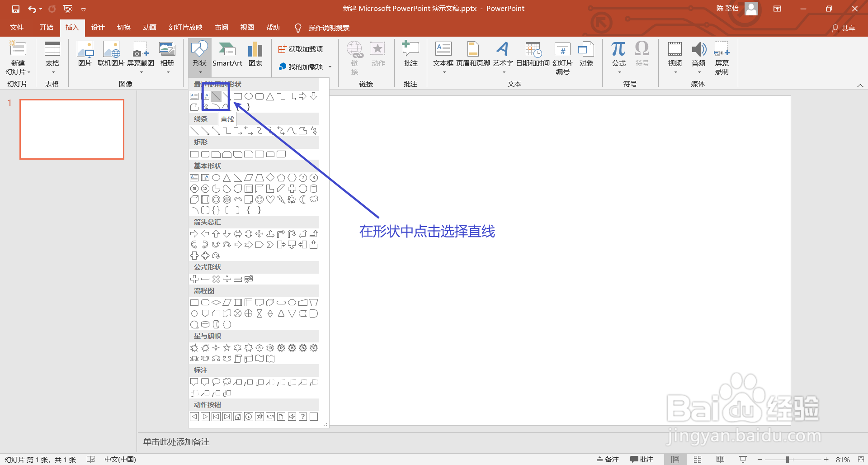Choose the rounded rectangle in rectangles section
This screenshot has width=868, height=465.
205,154
